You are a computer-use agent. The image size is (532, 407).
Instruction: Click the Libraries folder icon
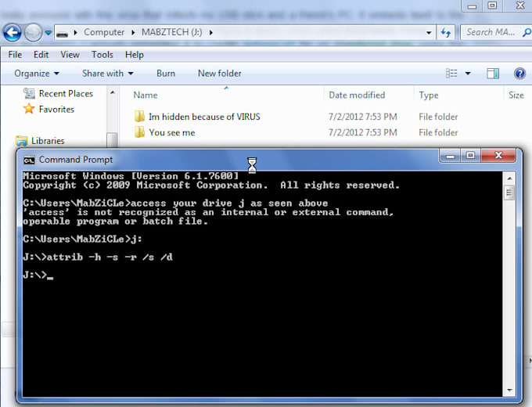[x=21, y=141]
